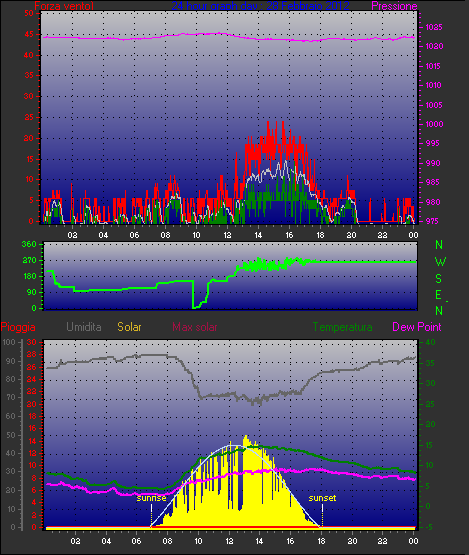The width and height of the screenshot is (469, 555).
Task: Click the yellow solar radiation peak
Action: coord(245,437)
